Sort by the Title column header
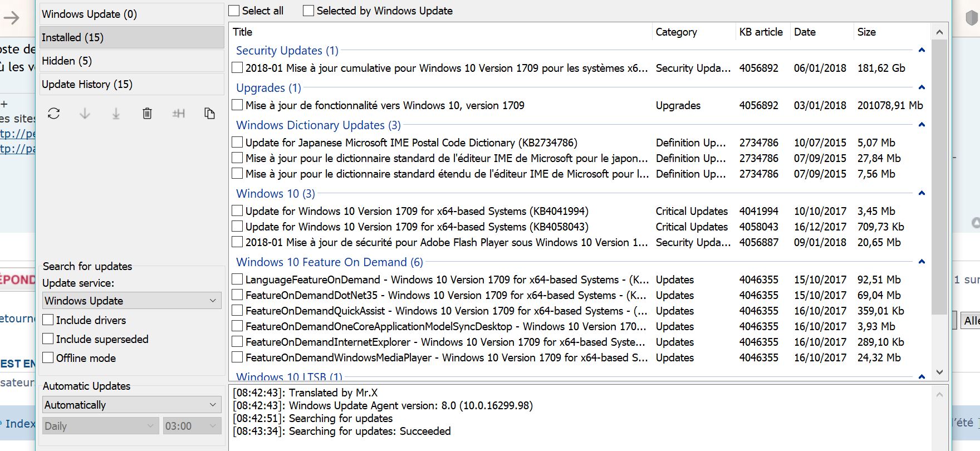This screenshot has width=980, height=451. tap(440, 32)
